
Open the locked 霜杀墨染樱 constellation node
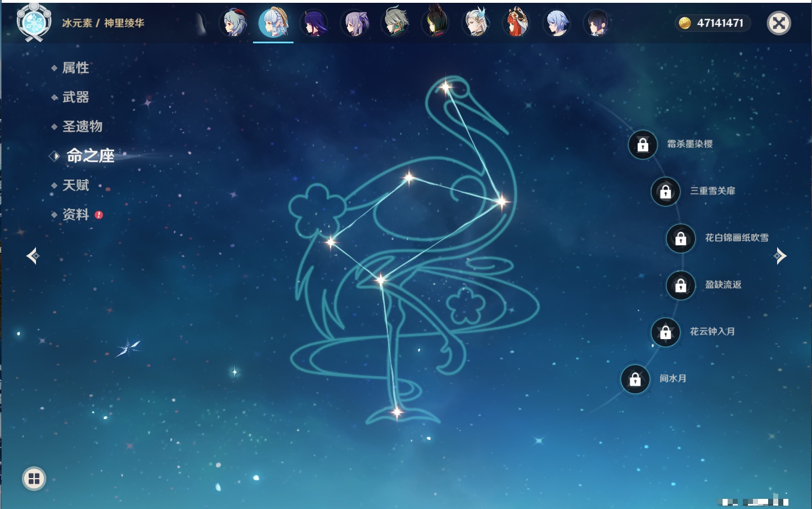[x=643, y=145]
